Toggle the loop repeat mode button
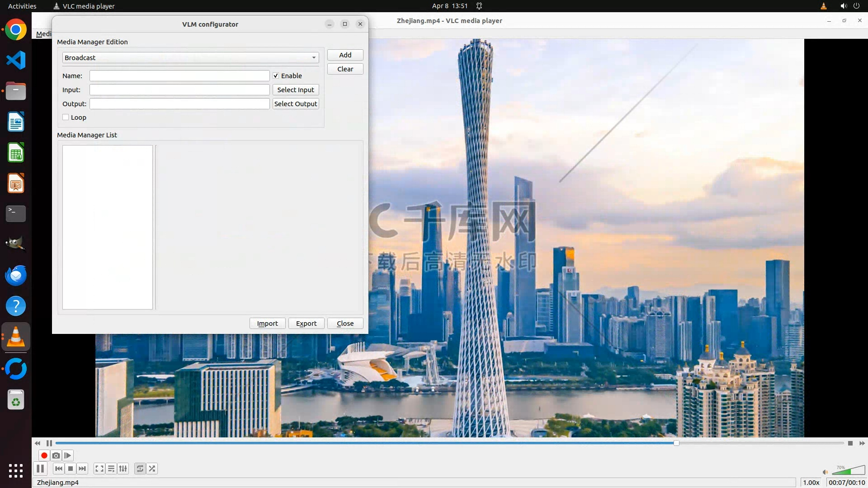 pos(140,469)
